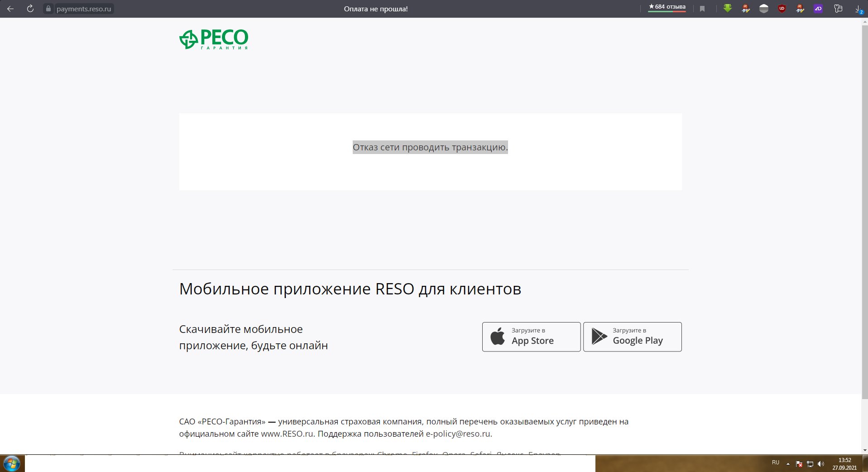Open the purple extension icon
The height and width of the screenshot is (472, 868).
pyautogui.click(x=818, y=8)
